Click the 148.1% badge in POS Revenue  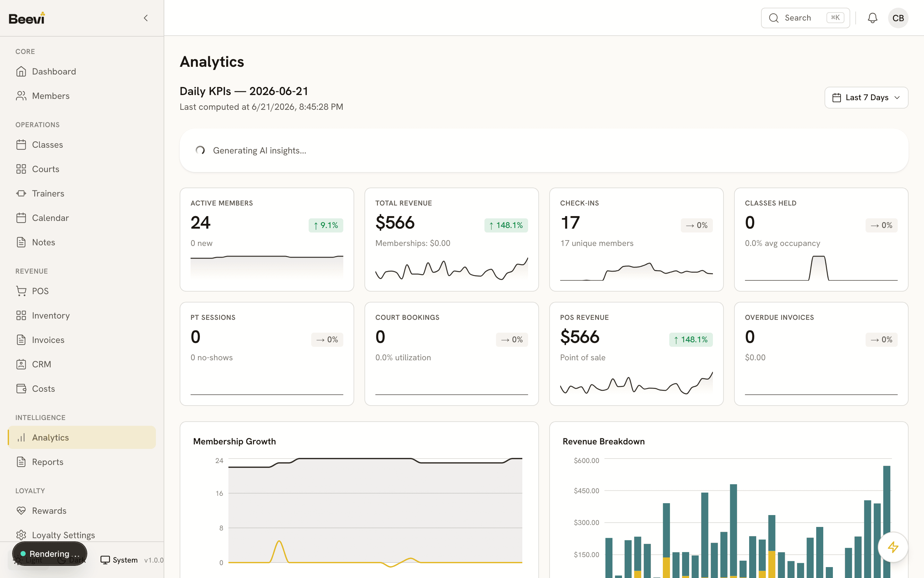pos(691,339)
